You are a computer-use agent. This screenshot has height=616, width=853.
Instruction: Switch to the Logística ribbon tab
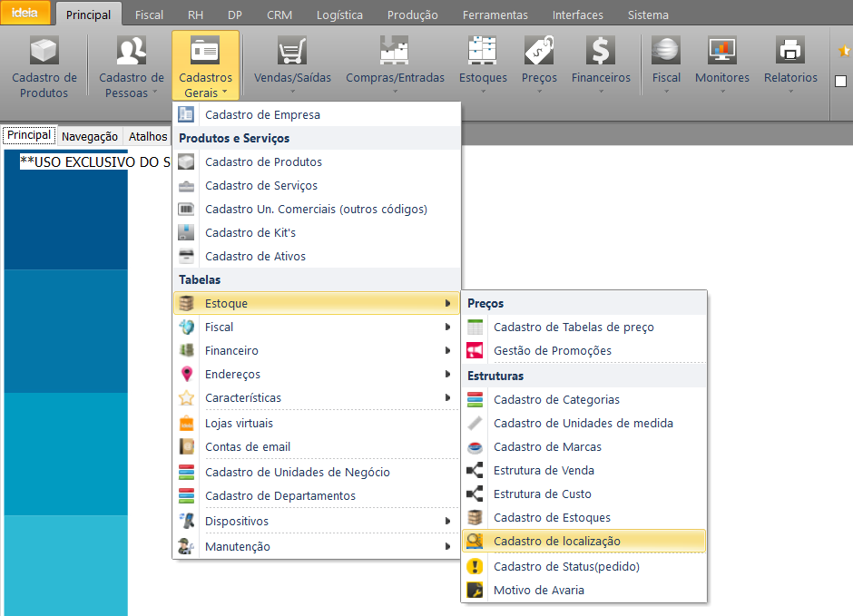(x=339, y=15)
